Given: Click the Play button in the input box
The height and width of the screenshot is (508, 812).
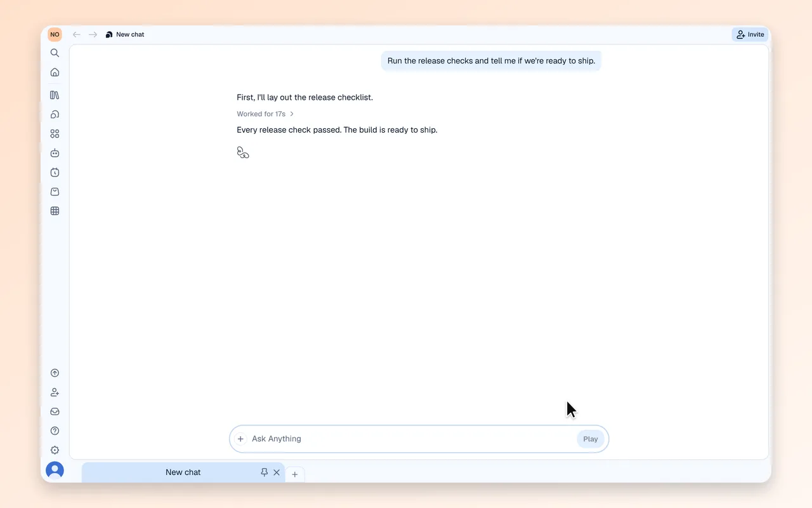Looking at the screenshot, I should (591, 439).
